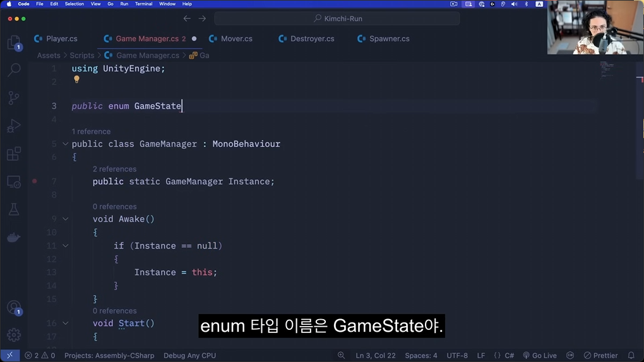Screen dimensions: 644x362
Task: Open the Search view in activity bar
Action: (14, 70)
